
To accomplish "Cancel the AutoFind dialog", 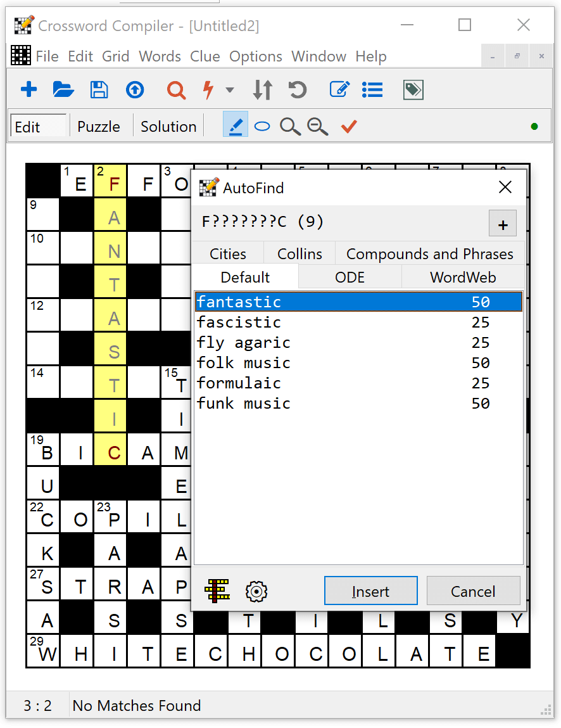I will click(474, 591).
